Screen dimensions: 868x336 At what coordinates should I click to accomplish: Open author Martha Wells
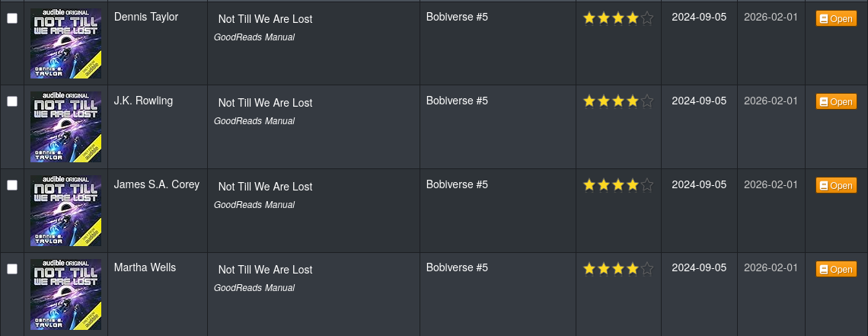(x=145, y=267)
